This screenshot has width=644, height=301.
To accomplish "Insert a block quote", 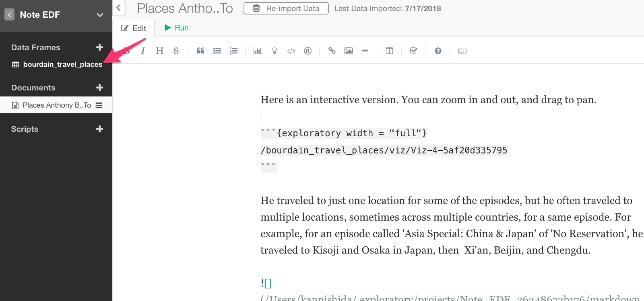I will pyautogui.click(x=200, y=51).
